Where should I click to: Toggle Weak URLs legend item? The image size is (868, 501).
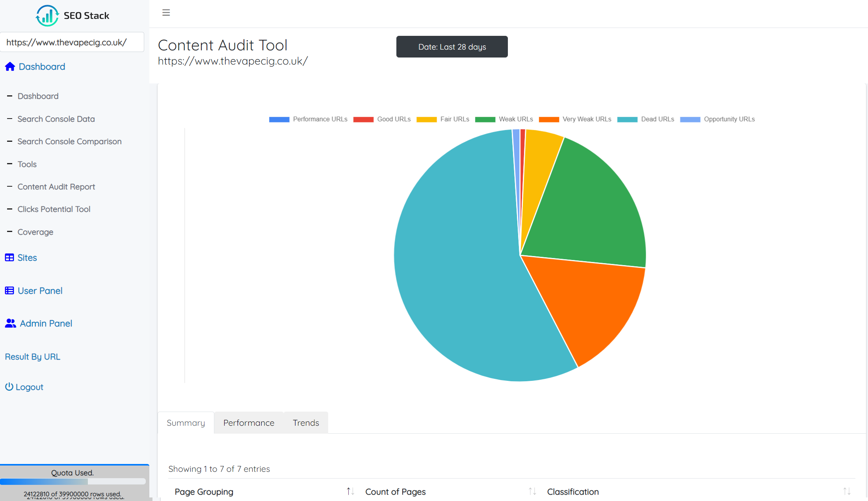[x=515, y=119]
